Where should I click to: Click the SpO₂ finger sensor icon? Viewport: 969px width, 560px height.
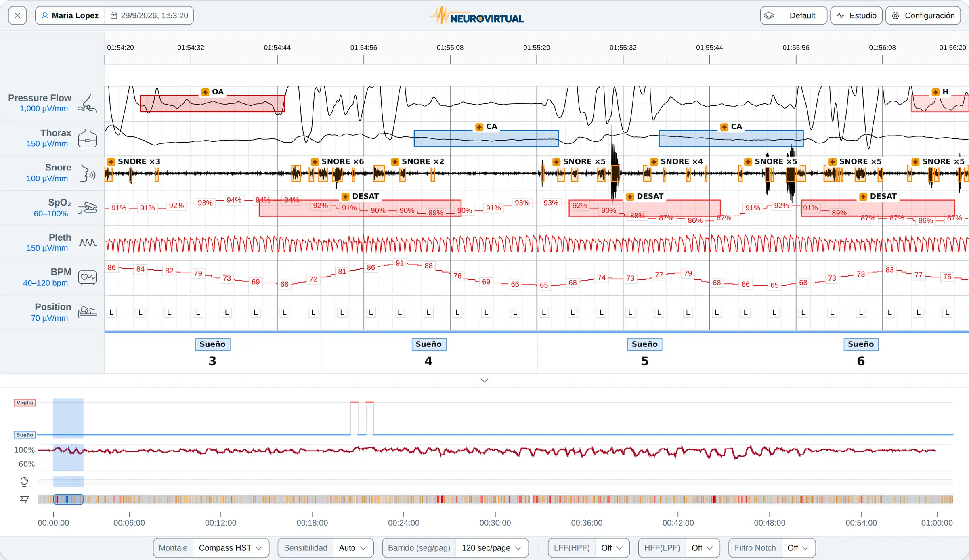(x=87, y=208)
